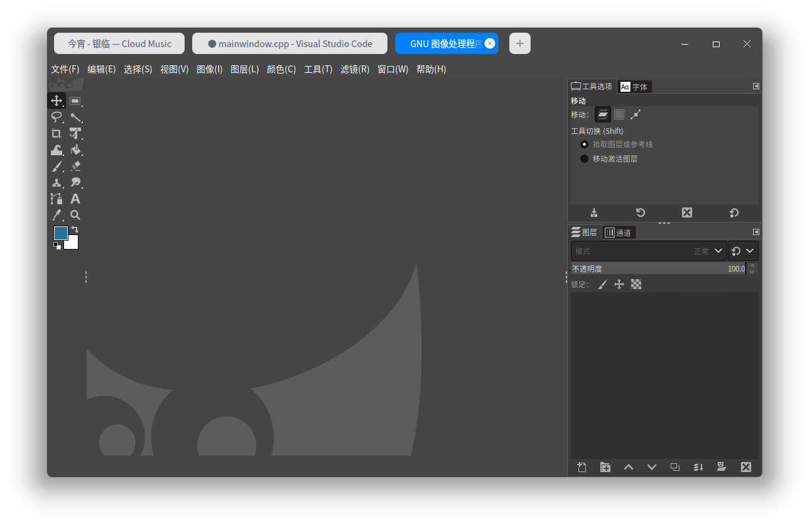Open the 图像(I) menu
This screenshot has height=528, width=812.
(210, 69)
